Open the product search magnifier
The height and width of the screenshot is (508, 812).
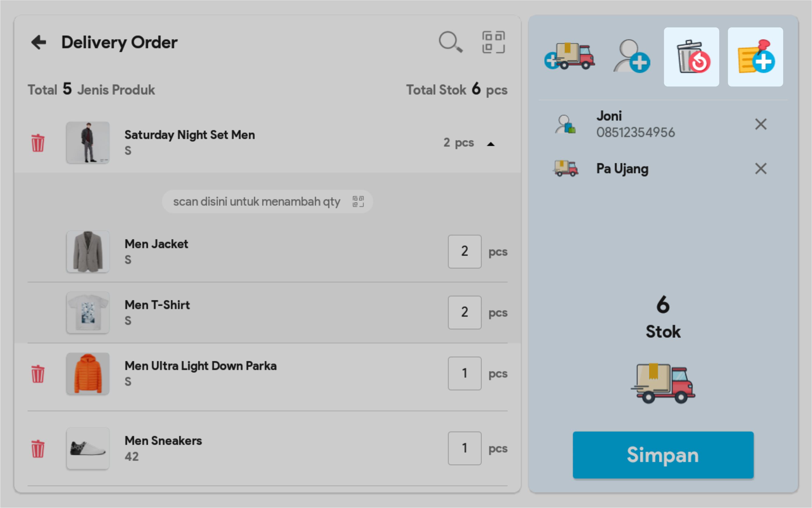coord(450,42)
